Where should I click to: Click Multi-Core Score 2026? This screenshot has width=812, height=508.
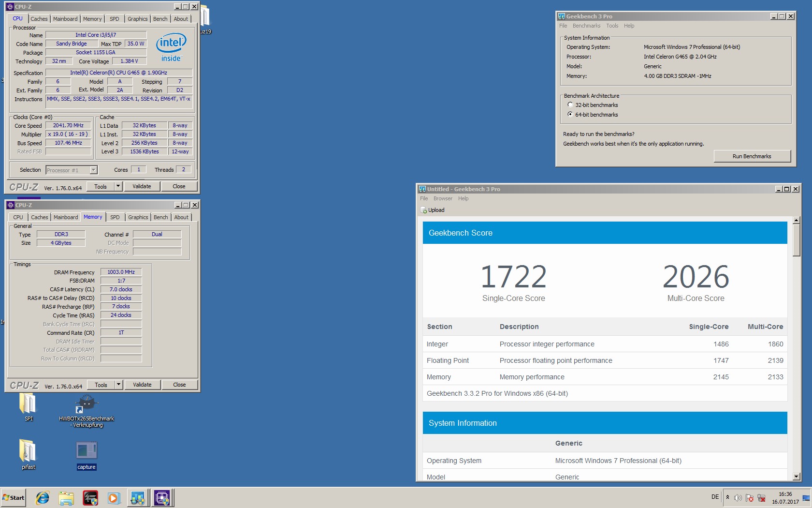[x=696, y=276]
